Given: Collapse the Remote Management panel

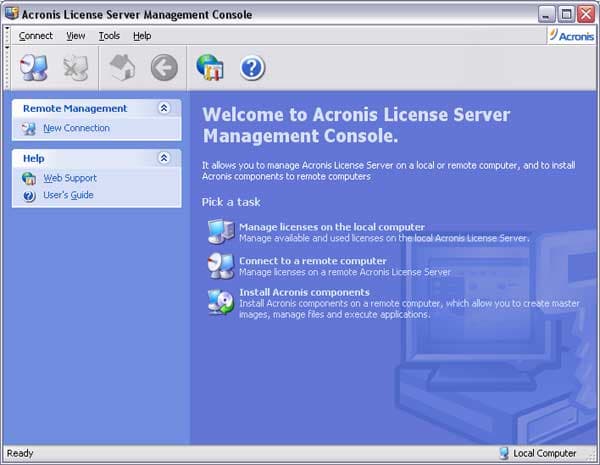Looking at the screenshot, I should click(164, 108).
